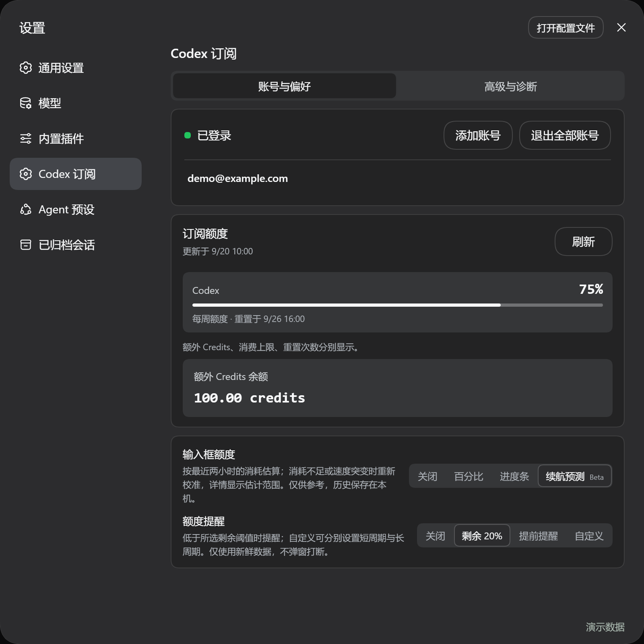Click the 打开配置文件 button
The image size is (644, 644).
[x=566, y=27]
